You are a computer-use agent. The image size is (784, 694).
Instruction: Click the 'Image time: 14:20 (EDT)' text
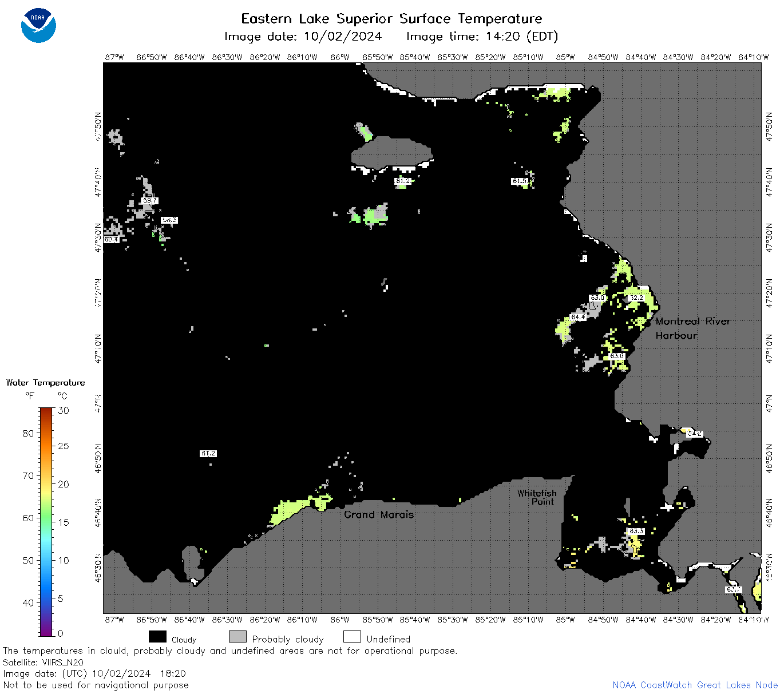(x=482, y=37)
